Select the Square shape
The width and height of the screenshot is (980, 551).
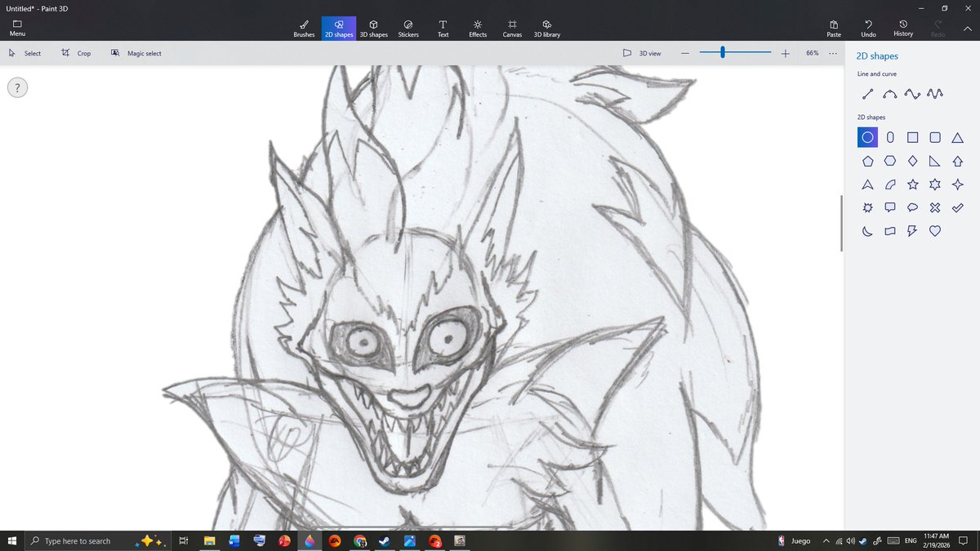pos(913,138)
